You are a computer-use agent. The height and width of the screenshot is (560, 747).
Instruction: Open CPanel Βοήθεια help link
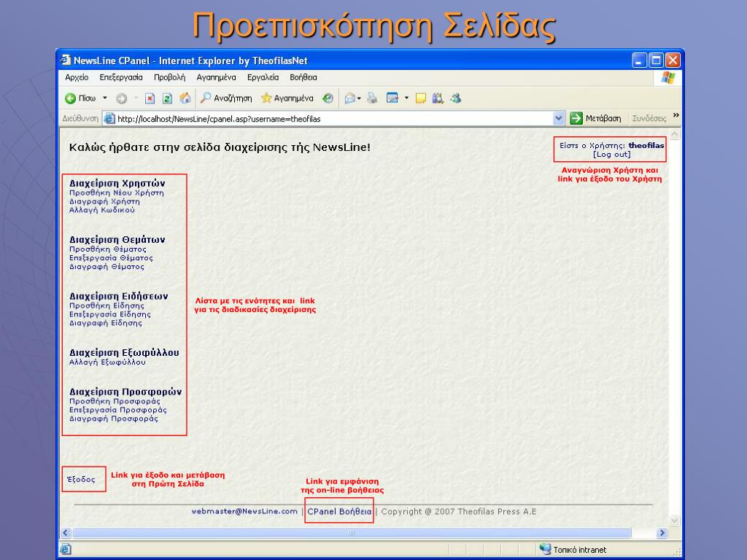pos(339,511)
